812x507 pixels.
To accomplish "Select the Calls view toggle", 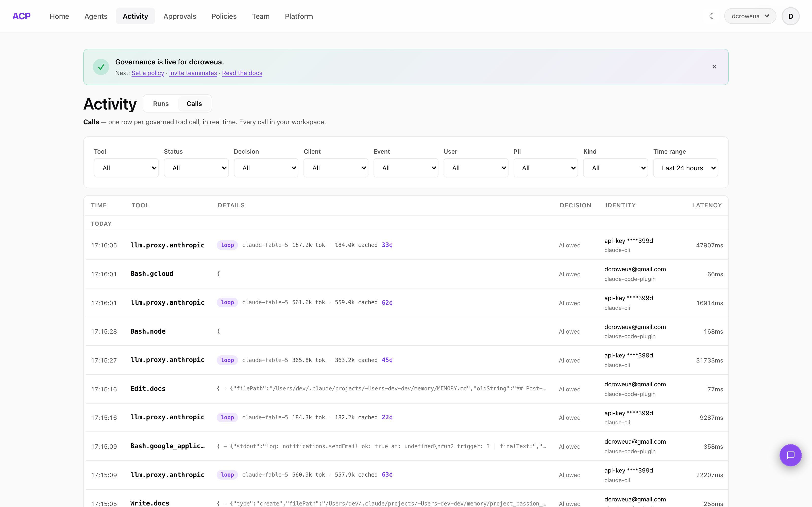I will [x=194, y=104].
